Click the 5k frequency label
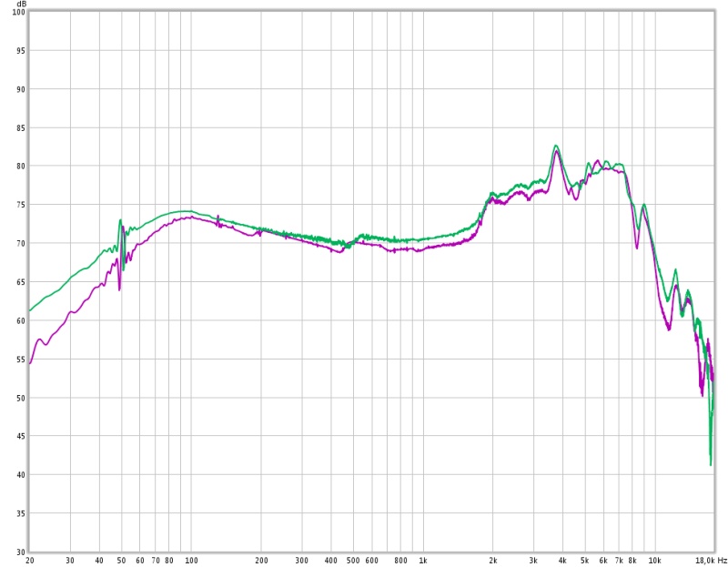The width and height of the screenshot is (728, 567). [585, 561]
